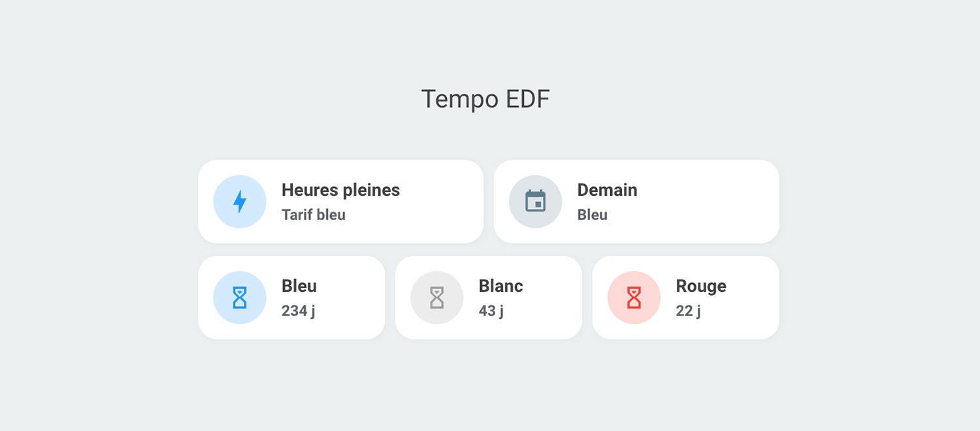Viewport: 980px width, 431px height.
Task: Click the Bleu days counter card
Action: 291,297
